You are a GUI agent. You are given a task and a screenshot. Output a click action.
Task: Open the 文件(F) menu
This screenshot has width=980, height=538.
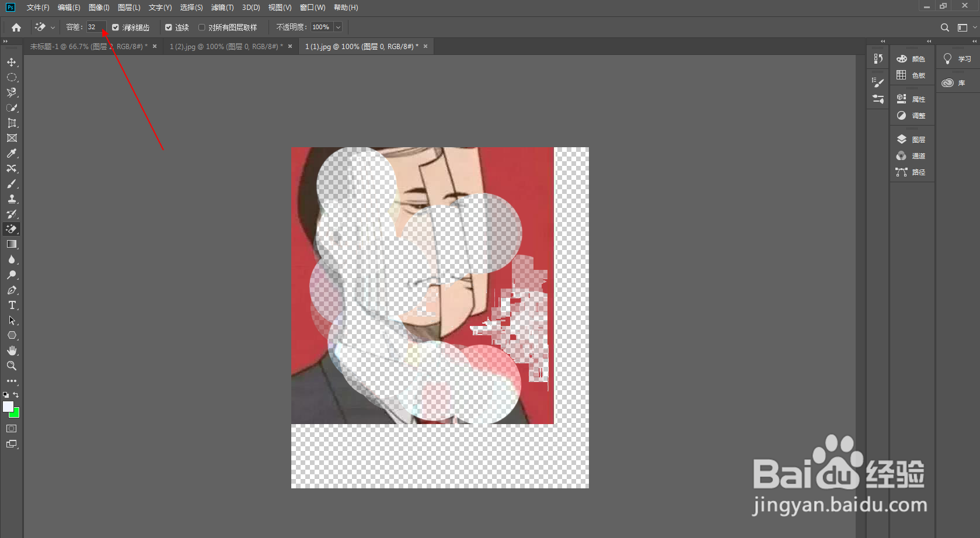(38, 8)
